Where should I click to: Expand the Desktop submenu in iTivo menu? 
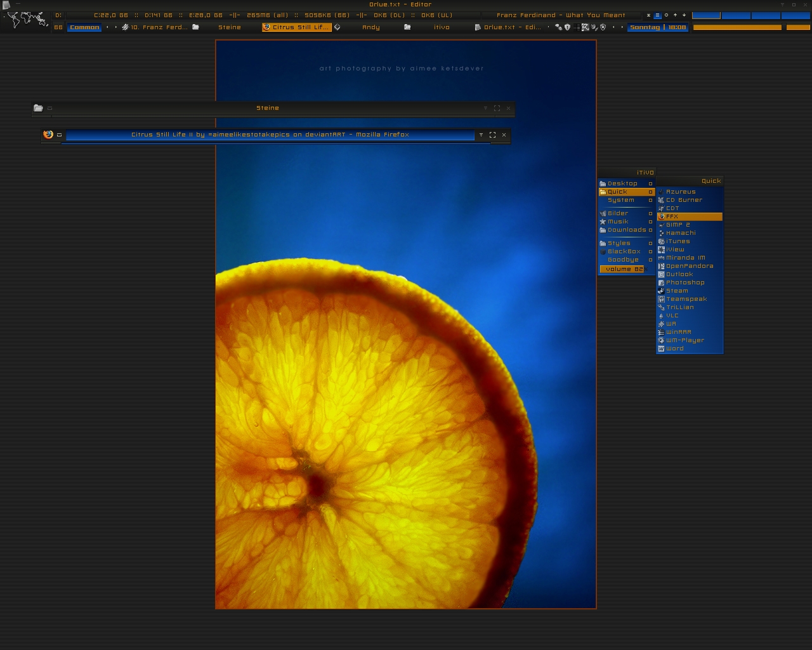tap(626, 183)
